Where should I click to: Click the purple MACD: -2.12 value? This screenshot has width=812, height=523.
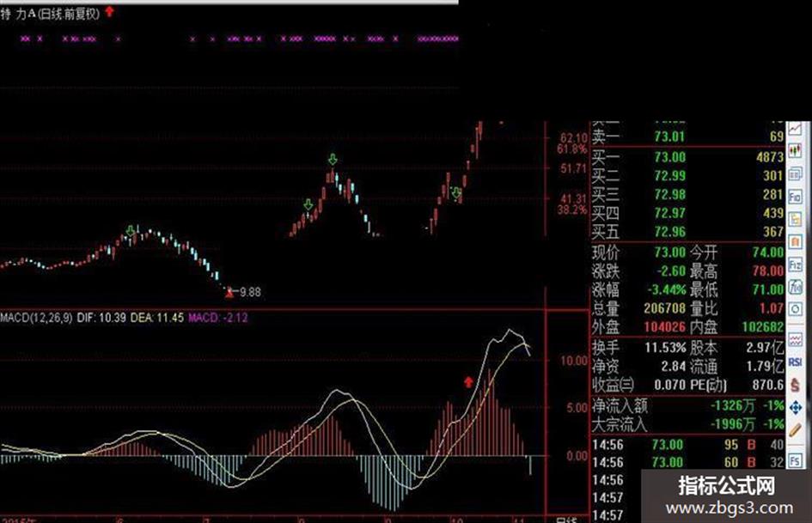coord(218,318)
